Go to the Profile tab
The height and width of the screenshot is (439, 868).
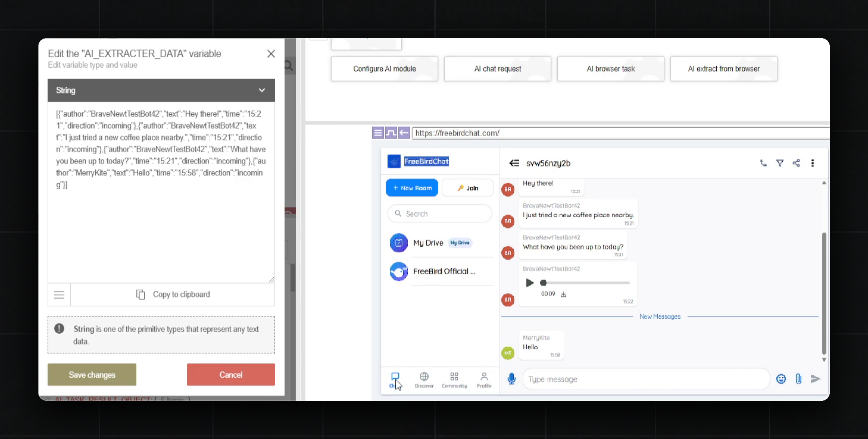(x=484, y=380)
